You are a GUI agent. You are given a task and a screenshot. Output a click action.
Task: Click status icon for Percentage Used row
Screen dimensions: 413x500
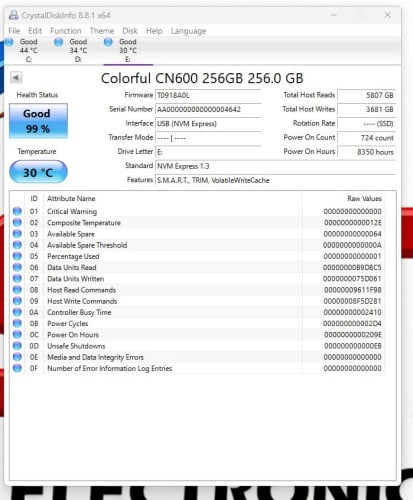click(x=17, y=256)
